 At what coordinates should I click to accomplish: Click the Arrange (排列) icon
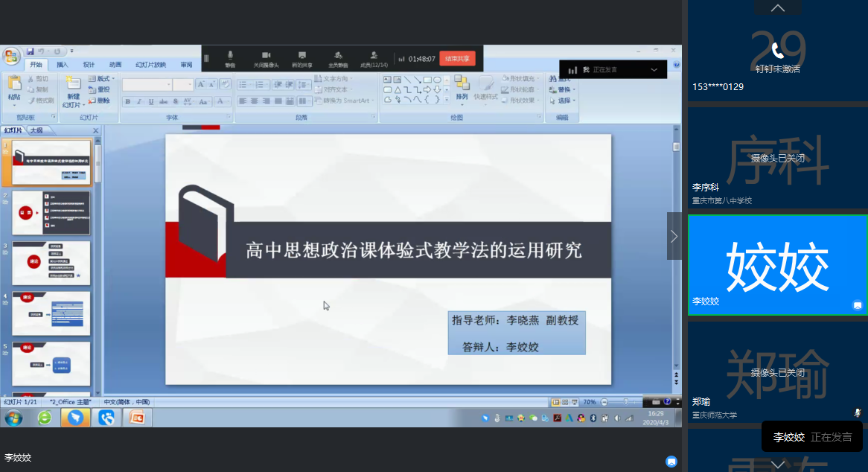click(x=462, y=88)
